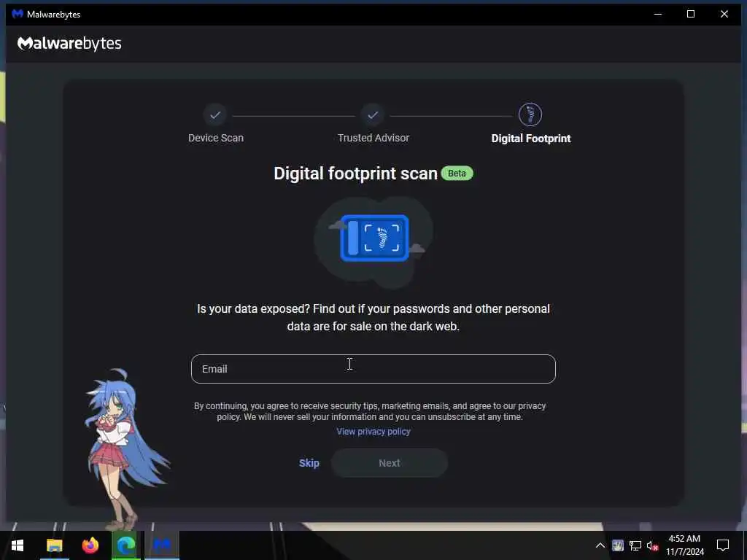The width and height of the screenshot is (747, 560).
Task: Click the Beta badge
Action: pyautogui.click(x=457, y=174)
